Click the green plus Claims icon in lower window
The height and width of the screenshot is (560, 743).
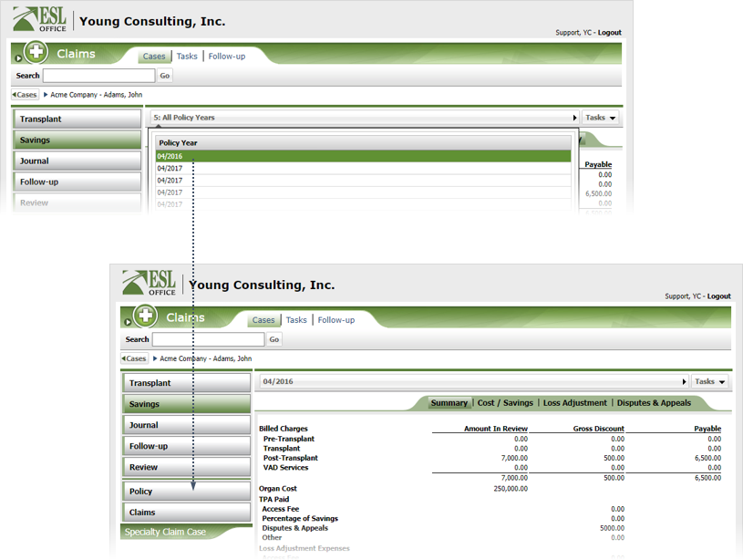point(145,316)
